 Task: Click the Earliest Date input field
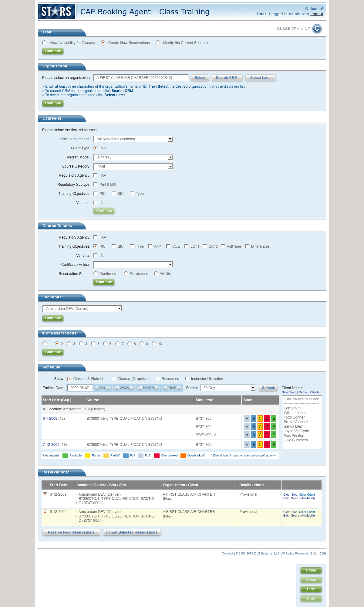click(80, 388)
